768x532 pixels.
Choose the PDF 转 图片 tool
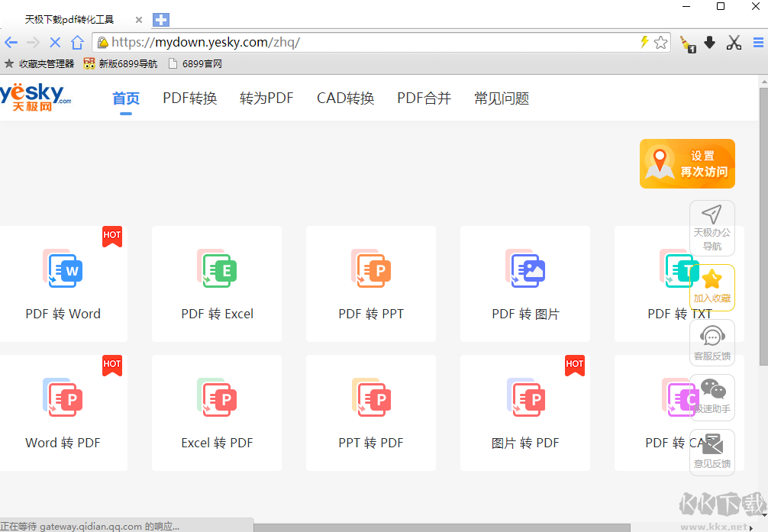point(525,269)
